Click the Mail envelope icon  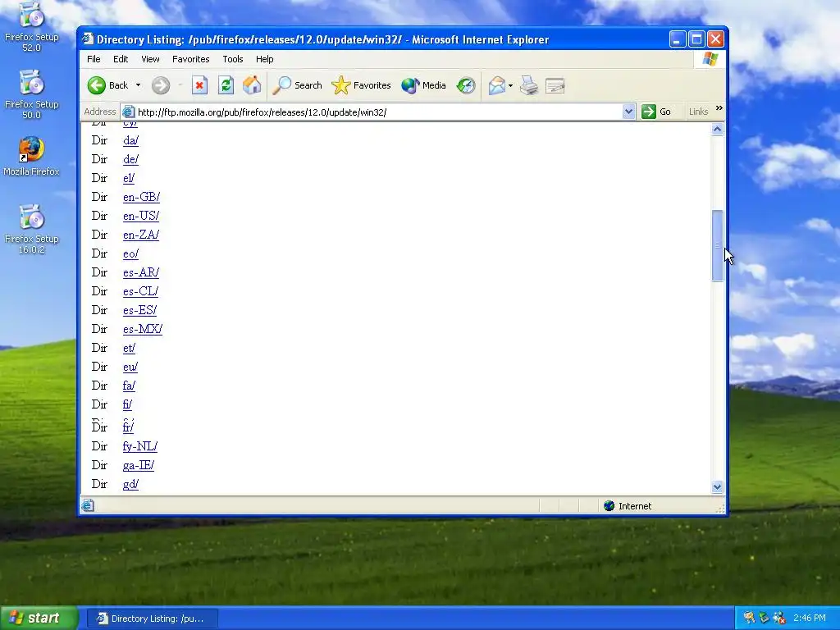click(496, 85)
